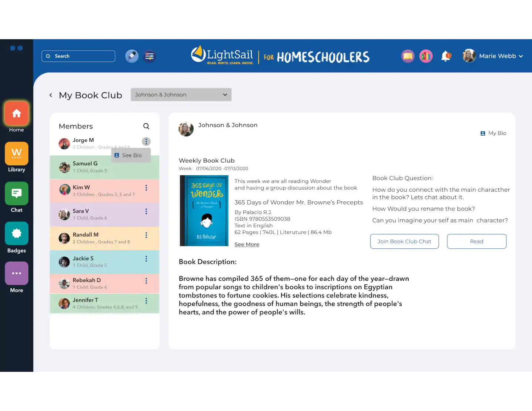Go back using arrow beside My Book Club
This screenshot has width=532, height=411.
point(51,95)
